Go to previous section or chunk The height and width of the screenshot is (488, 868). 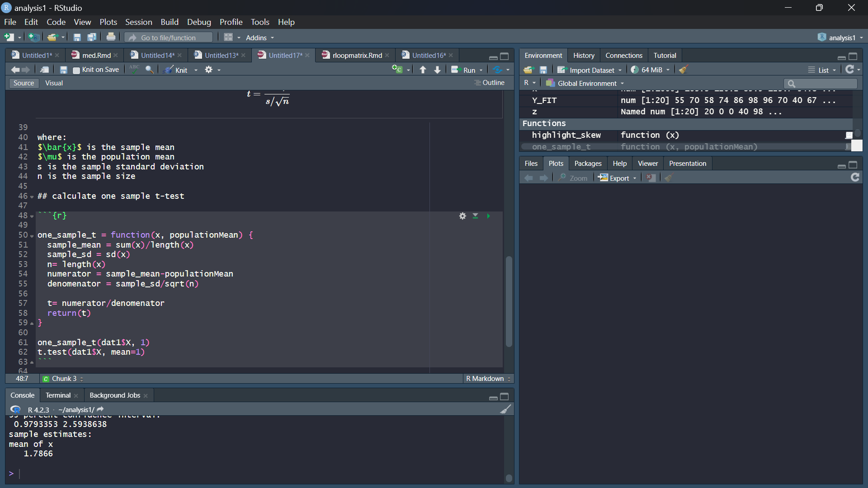coord(423,70)
